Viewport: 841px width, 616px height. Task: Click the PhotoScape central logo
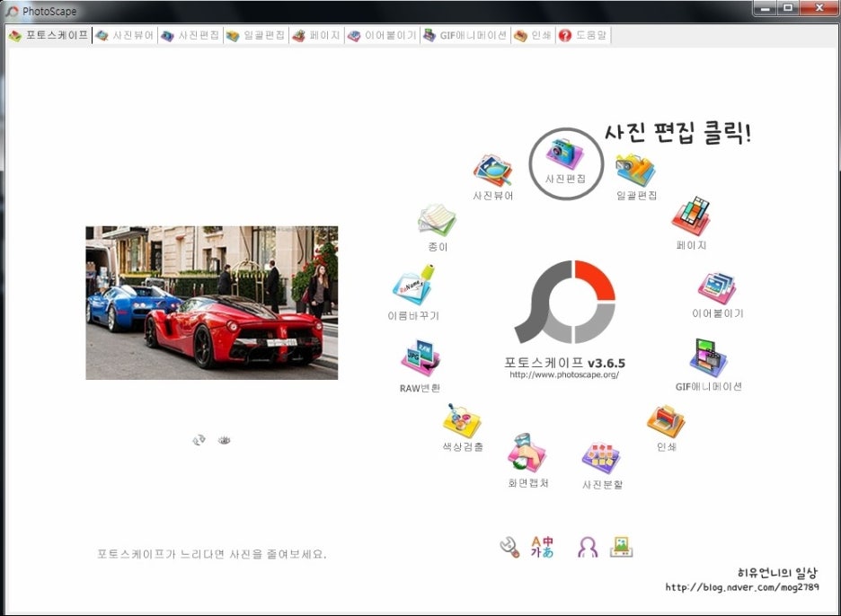click(565, 302)
